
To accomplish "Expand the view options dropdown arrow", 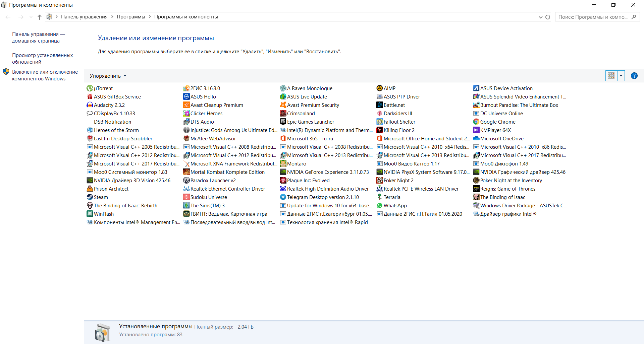I will (x=621, y=76).
